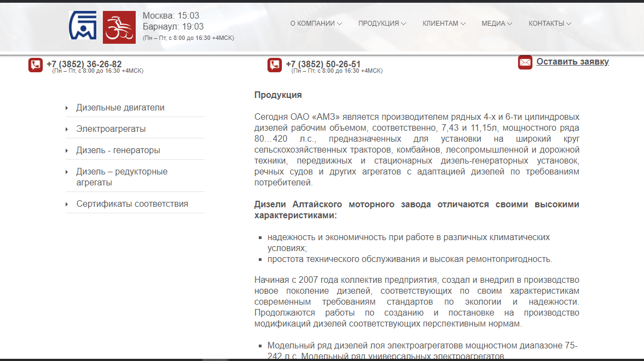Viewport: 644px width, 361px height.
Task: Open Оставить заявку link
Action: [x=572, y=62]
